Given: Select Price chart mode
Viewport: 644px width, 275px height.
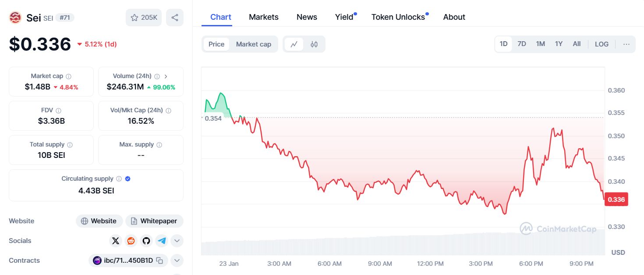Looking at the screenshot, I should 216,44.
